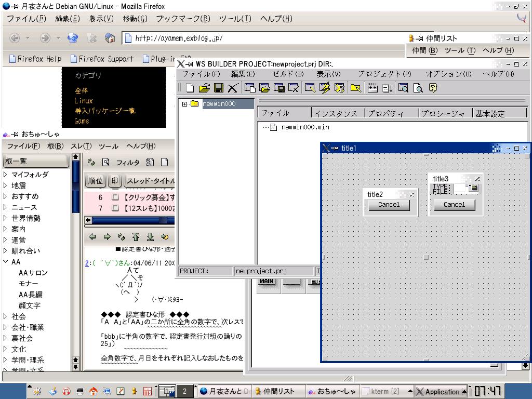The height and width of the screenshot is (399, 532).
Task: Click the Firefox Help bookmark link
Action: tap(35, 59)
